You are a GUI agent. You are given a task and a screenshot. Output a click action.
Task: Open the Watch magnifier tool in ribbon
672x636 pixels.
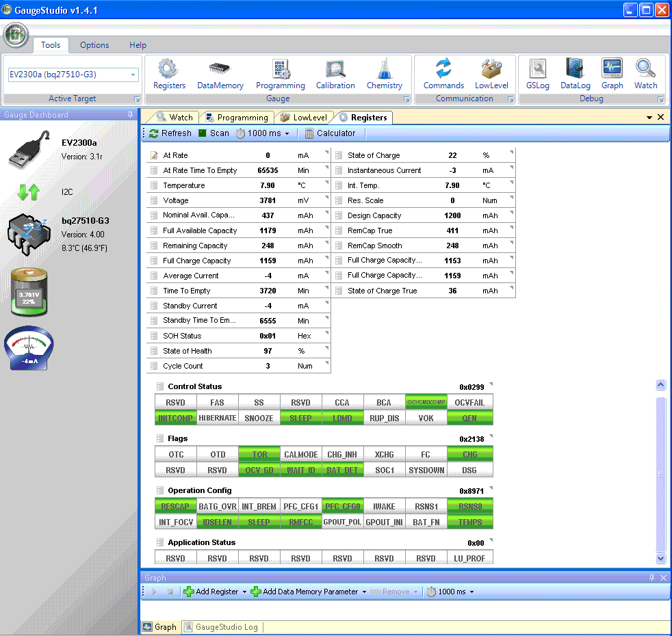click(x=645, y=75)
